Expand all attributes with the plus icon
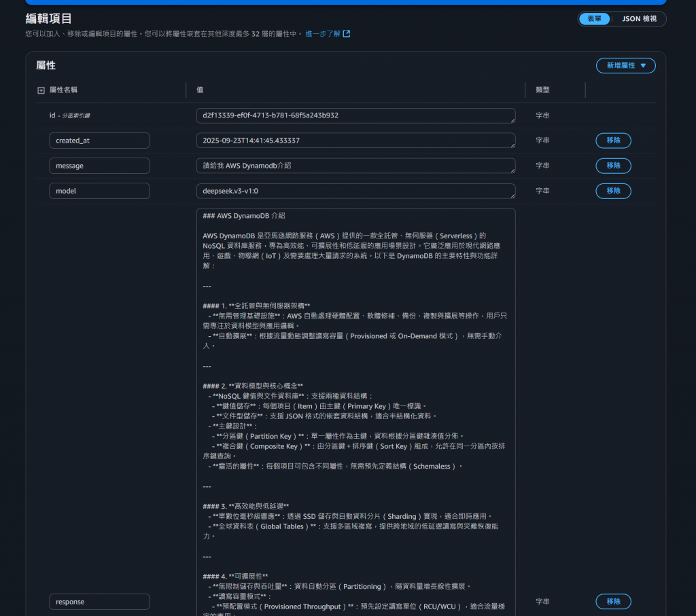Screen dimensions: 696x616 (x=41, y=90)
